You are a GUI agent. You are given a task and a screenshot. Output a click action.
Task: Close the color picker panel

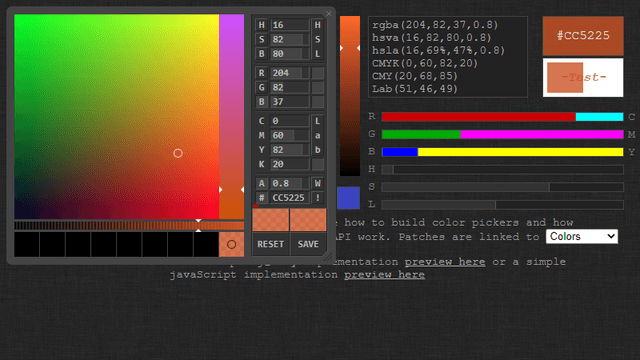click(329, 13)
